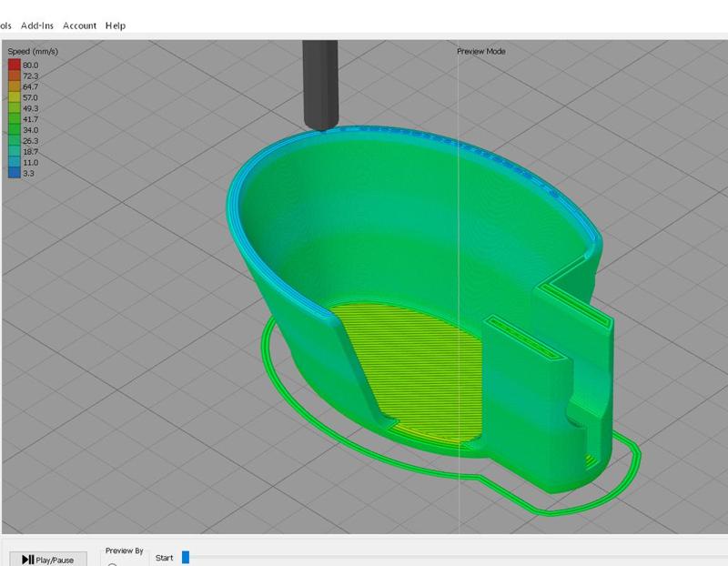
Task: Open the Account menu
Action: tap(79, 25)
